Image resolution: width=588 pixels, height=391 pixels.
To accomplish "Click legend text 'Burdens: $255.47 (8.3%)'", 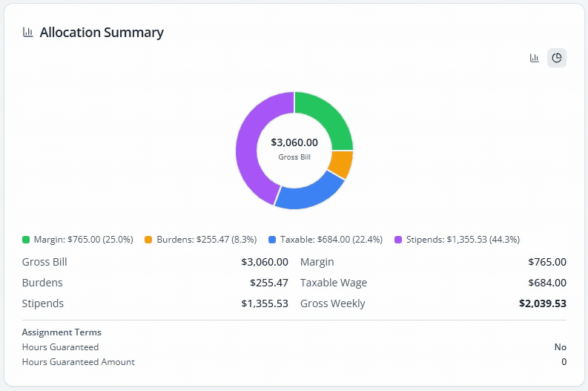I will tap(207, 240).
